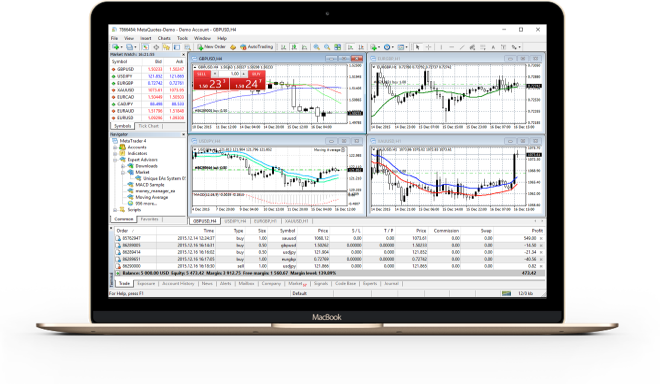Collapse Market node in Navigator
This screenshot has width=660, height=384.
123,172
